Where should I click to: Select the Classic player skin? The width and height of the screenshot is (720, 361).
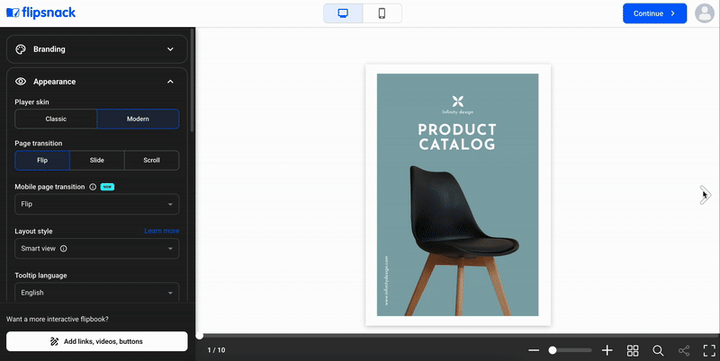(x=56, y=119)
